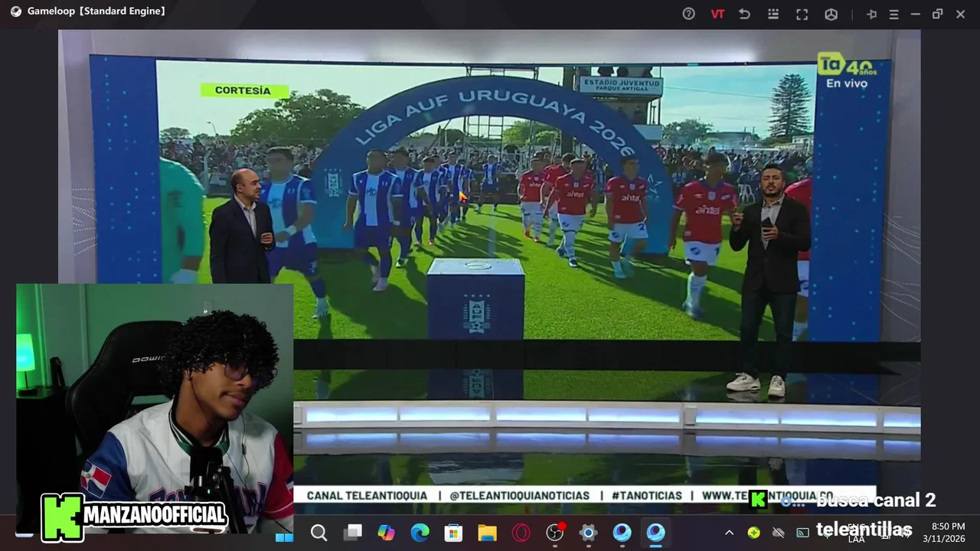This screenshot has height=551, width=980.
Task: Minimize the Gameloop window
Action: [915, 14]
